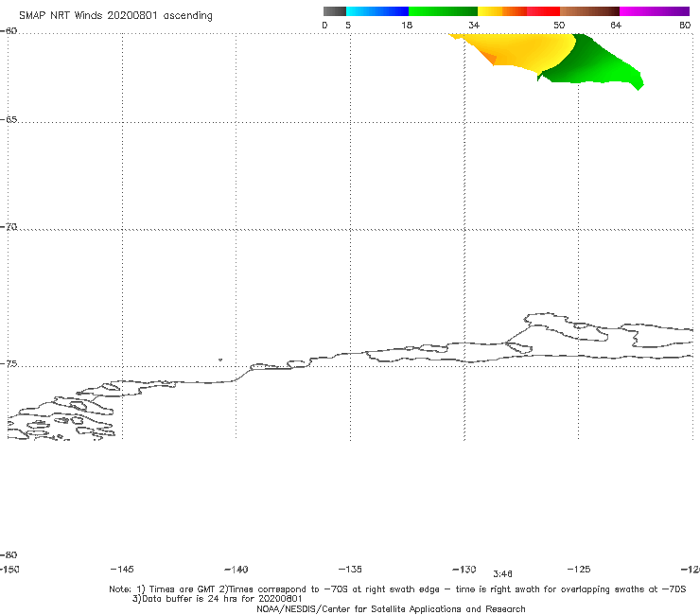Click the NOAA/NESDIS credit line
The width and height of the screenshot is (700, 615).
[391, 609]
